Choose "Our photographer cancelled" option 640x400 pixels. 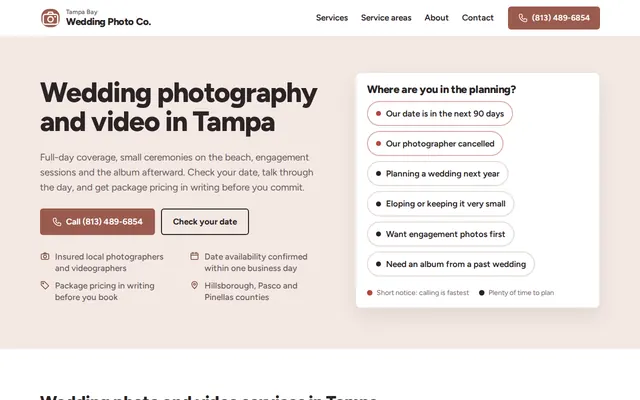[435, 144]
